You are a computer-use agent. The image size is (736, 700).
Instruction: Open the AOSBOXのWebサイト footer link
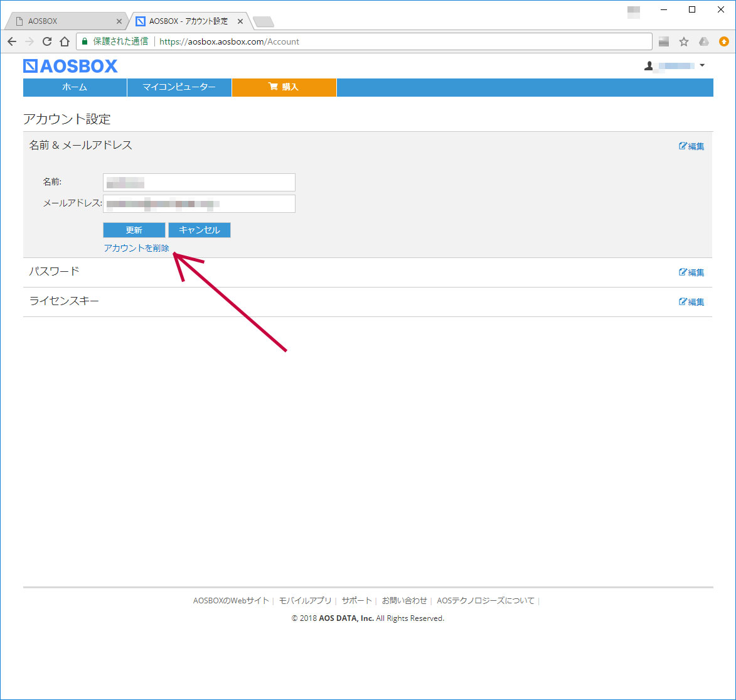click(231, 600)
